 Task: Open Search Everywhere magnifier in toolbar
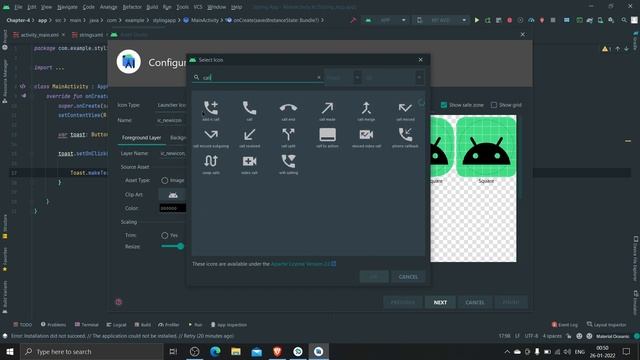(624, 20)
